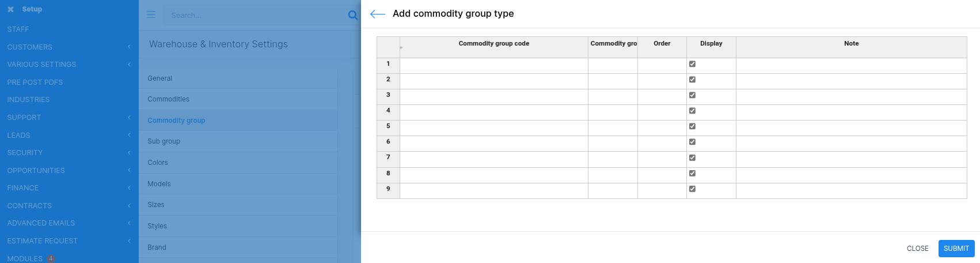Toggle the Display checkbox in row 5
Image resolution: width=980 pixels, height=263 pixels.
[692, 126]
